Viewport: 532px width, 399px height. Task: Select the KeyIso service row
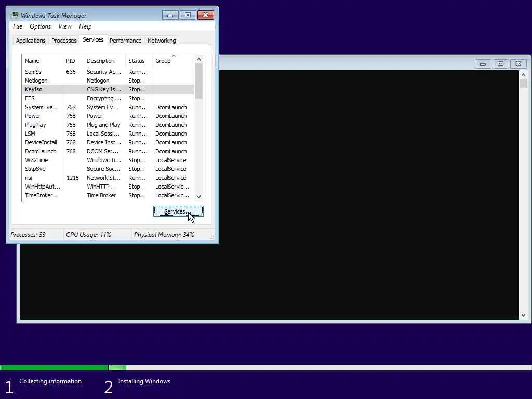108,89
